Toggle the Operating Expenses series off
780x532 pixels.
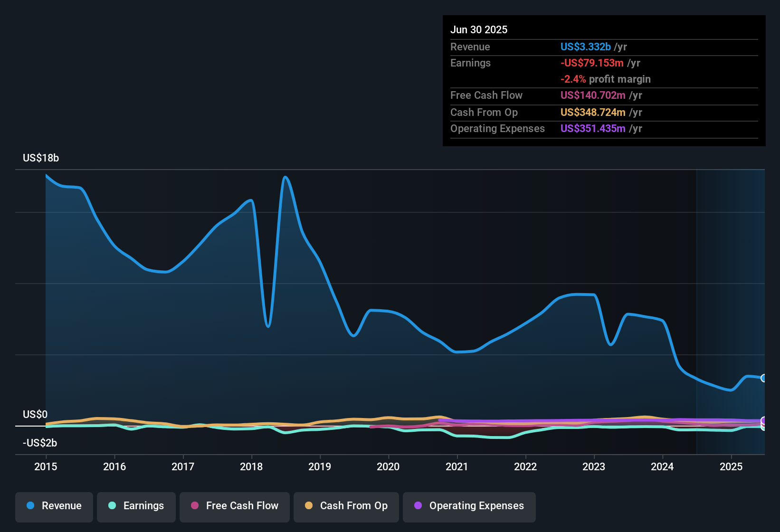click(469, 506)
